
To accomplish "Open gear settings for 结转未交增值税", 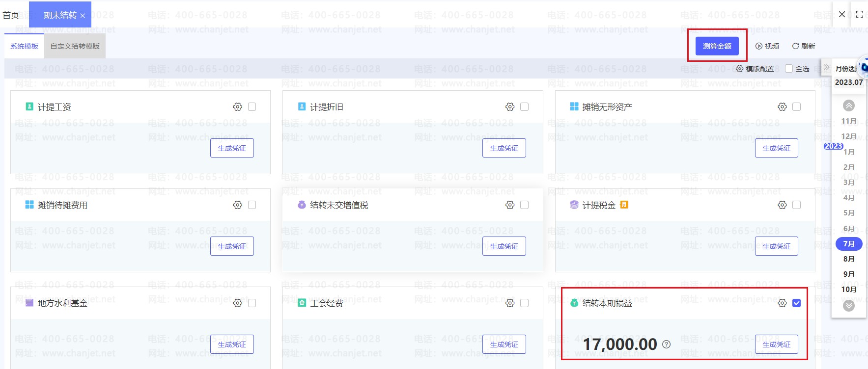I will coord(510,205).
